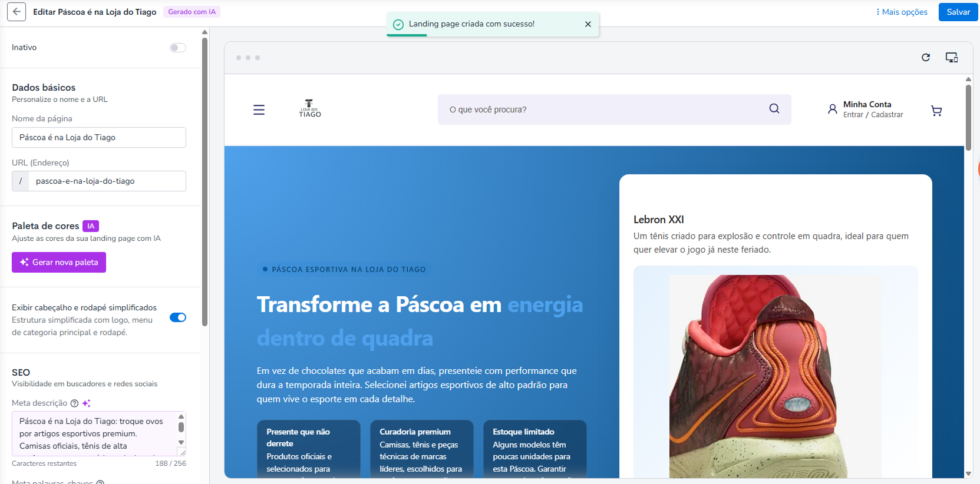Click the Loja do Tiago logo

(x=310, y=108)
